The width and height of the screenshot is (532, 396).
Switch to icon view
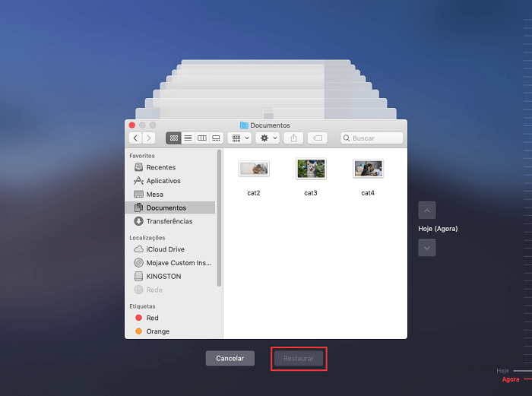tap(173, 138)
